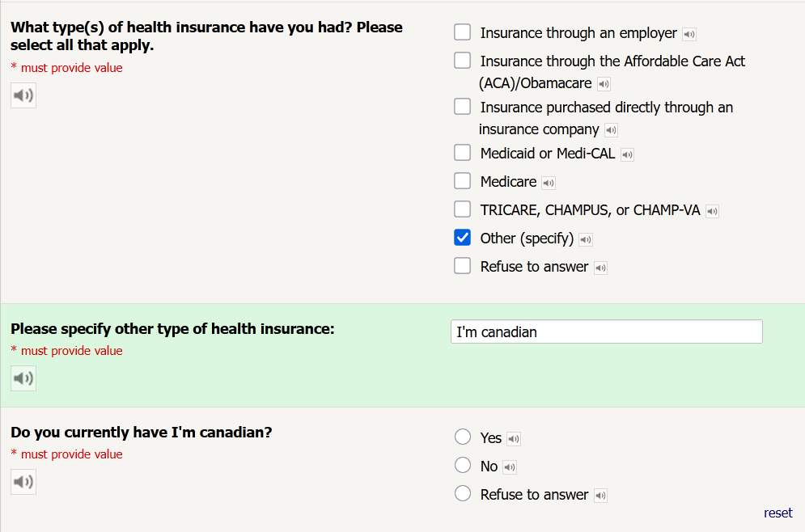Screen dimensions: 805x532
Task: Check 'Refuse to answer' for insurance types
Action: pos(462,266)
